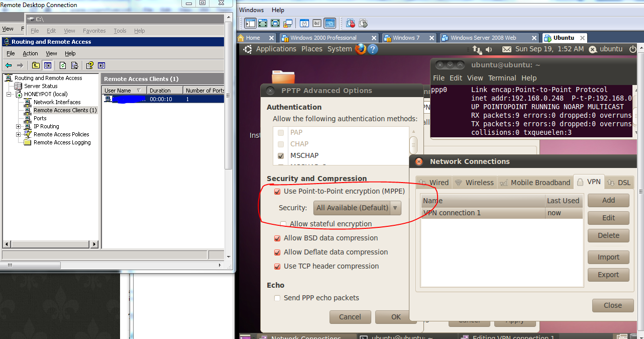Click the VMware console view toolbar icon
644x339 pixels.
tap(330, 23)
